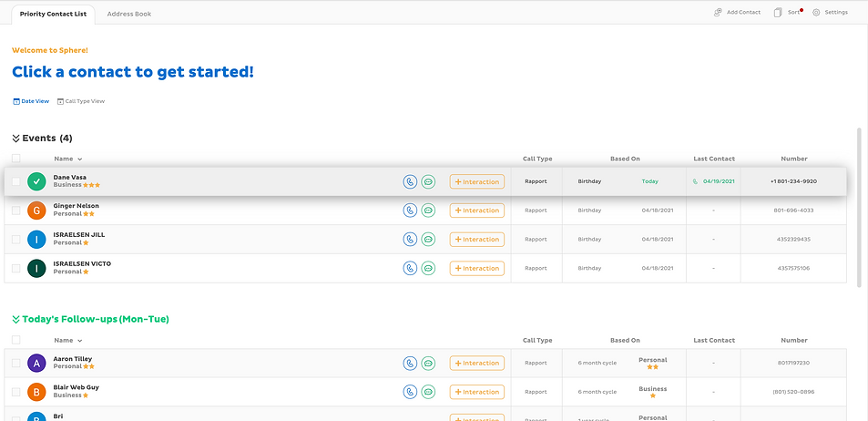The image size is (868, 421).
Task: Open the Address Book tab
Action: [x=129, y=14]
